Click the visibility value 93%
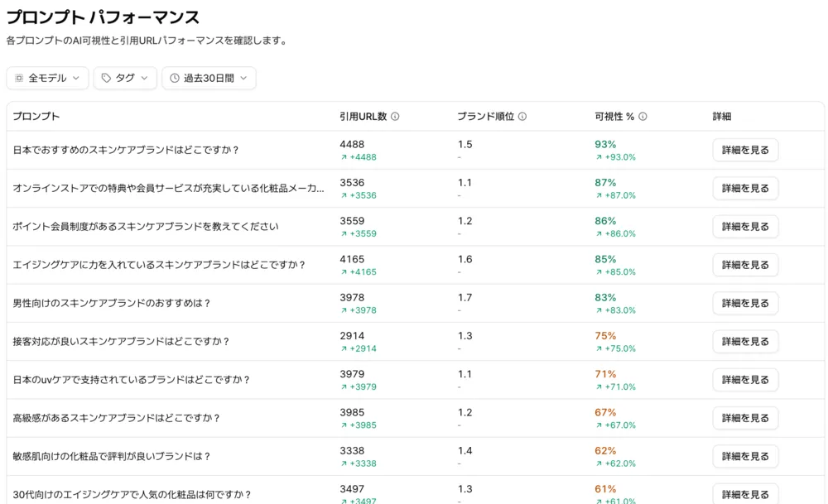 click(x=605, y=144)
